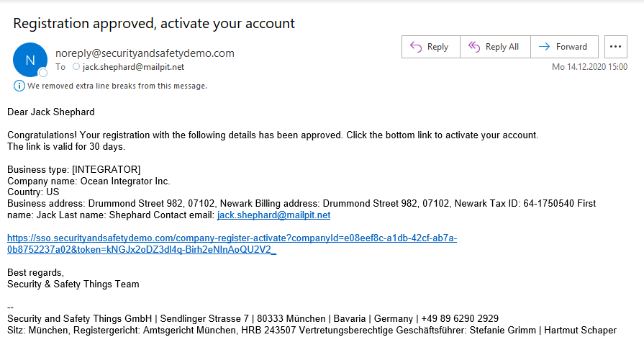Click the presence status badge on sender avatar
Viewport: 644px width, 350px height.
click(42, 73)
